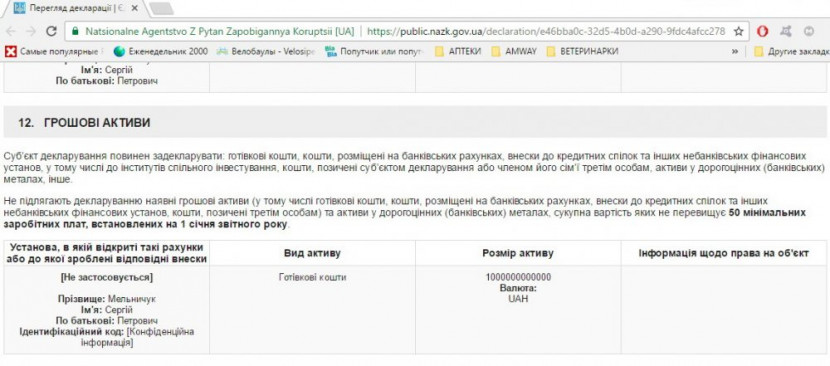This screenshot has width=830, height=366.
Task: Open the ВЕТЕРИНАРКИ bookmarks folder
Action: tap(582, 51)
